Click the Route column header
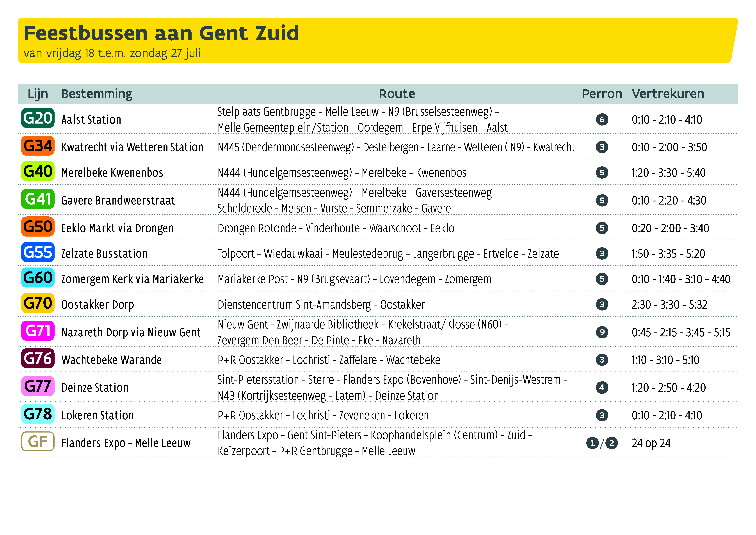This screenshot has height=535, width=756. click(397, 94)
